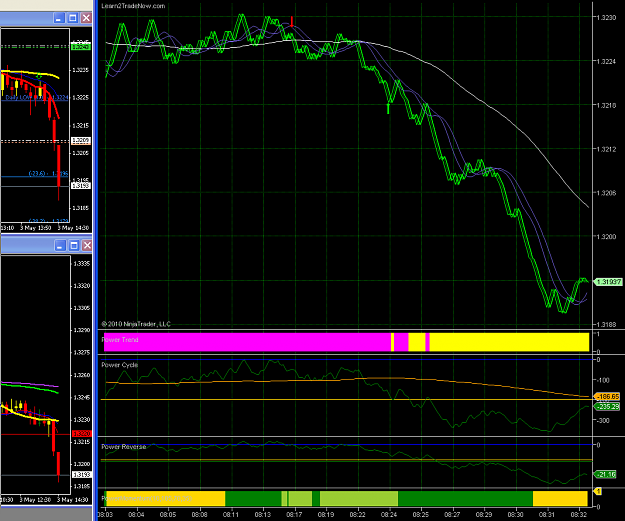Click the 08:04 time axis label
The image size is (625, 521).
pyautogui.click(x=136, y=515)
